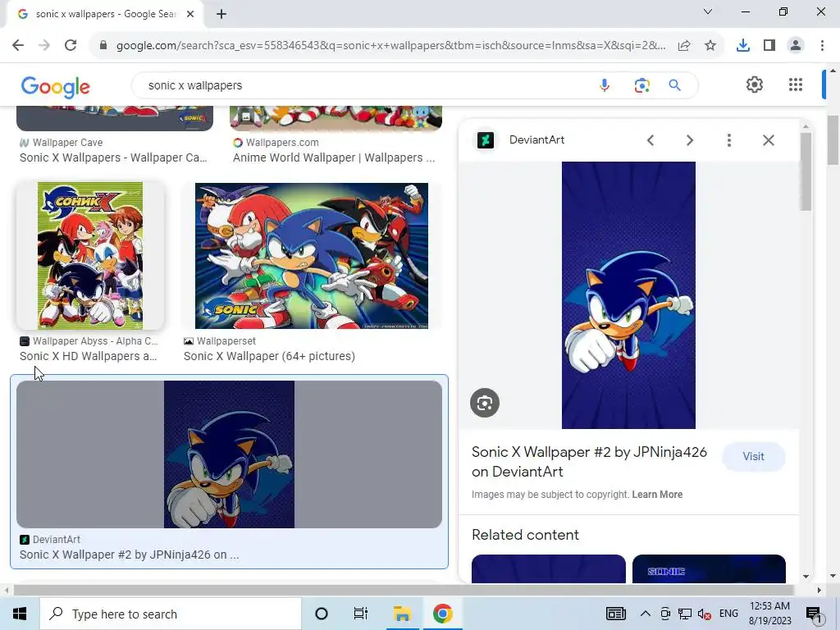Open the notification center icon

tap(814, 614)
